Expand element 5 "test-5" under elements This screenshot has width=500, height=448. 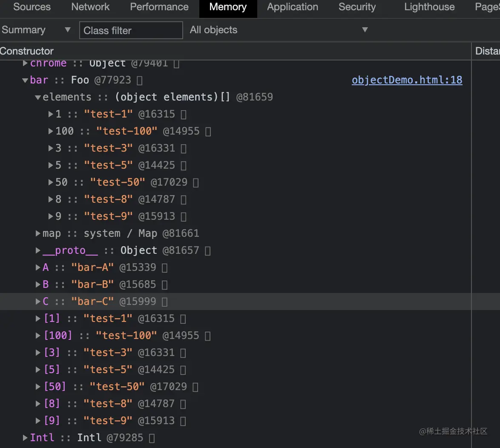click(x=50, y=165)
